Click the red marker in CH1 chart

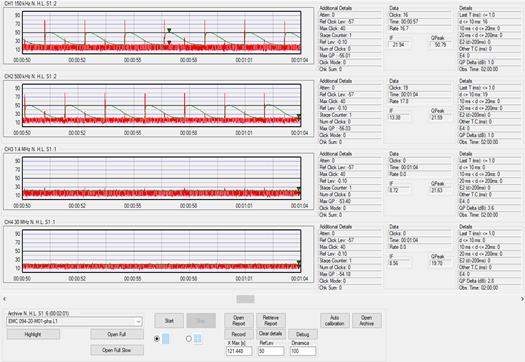pos(169,43)
